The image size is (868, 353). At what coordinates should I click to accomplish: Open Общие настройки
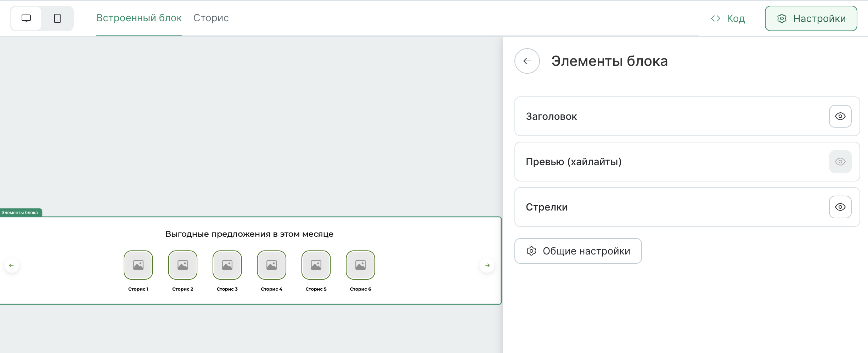click(578, 251)
